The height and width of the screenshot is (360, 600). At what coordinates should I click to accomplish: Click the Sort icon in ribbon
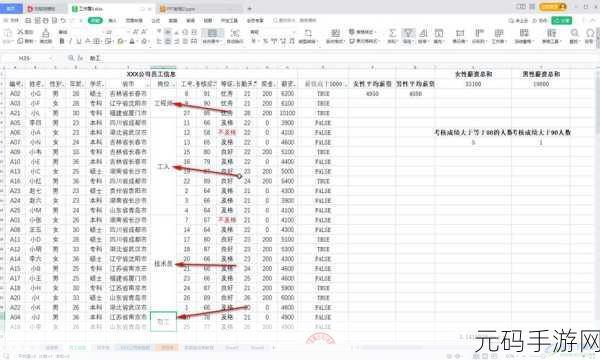click(x=423, y=33)
